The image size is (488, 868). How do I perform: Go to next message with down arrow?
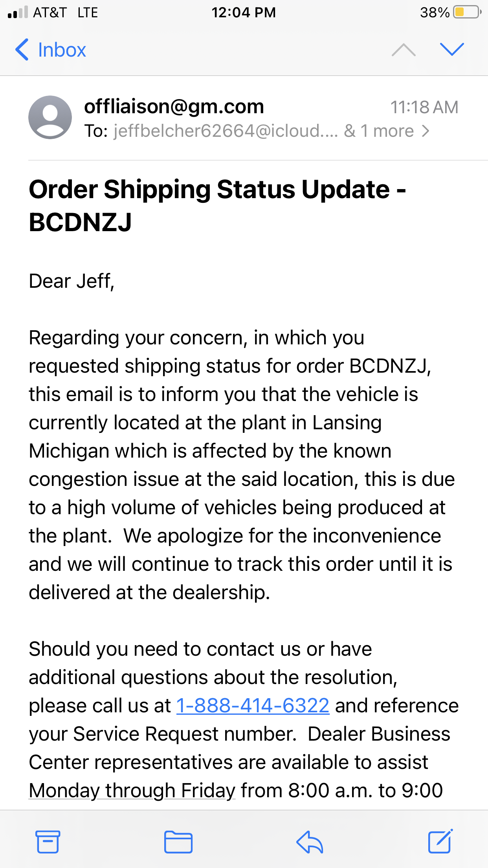[452, 50]
